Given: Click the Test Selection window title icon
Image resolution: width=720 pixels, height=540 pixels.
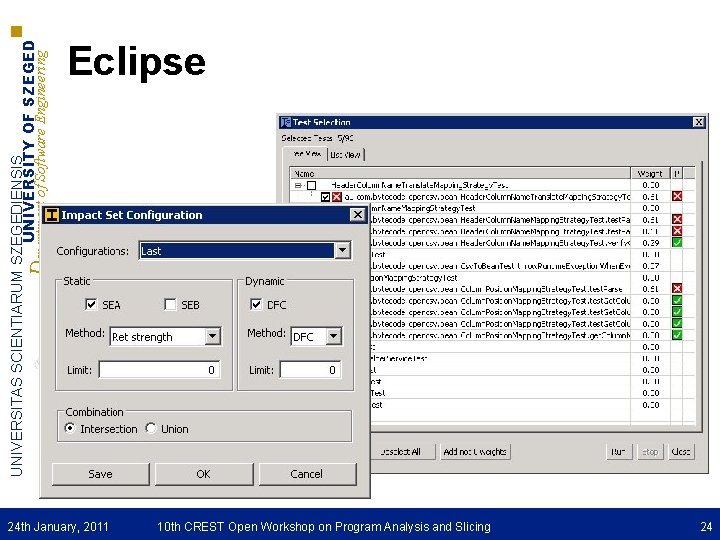Looking at the screenshot, I should click(286, 122).
